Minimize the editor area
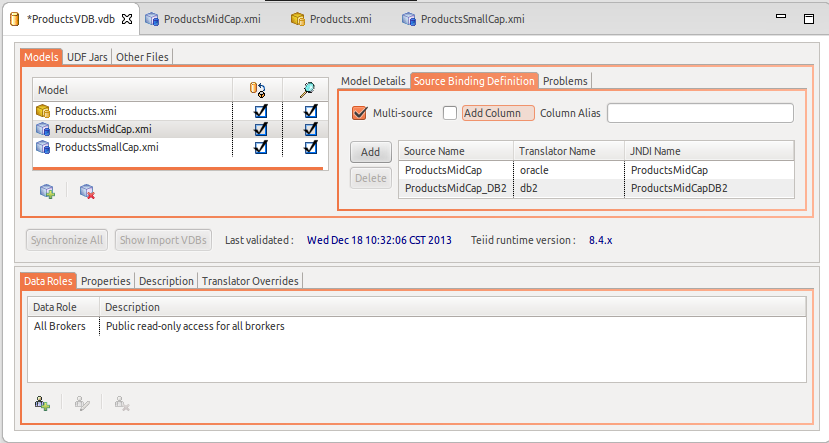The width and height of the screenshot is (829, 443). [781, 16]
